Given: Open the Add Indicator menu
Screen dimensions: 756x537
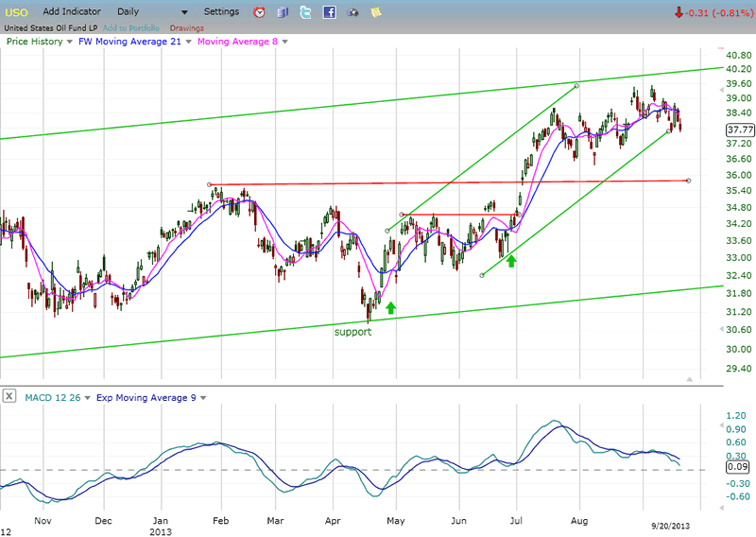Looking at the screenshot, I should pyautogui.click(x=73, y=12).
